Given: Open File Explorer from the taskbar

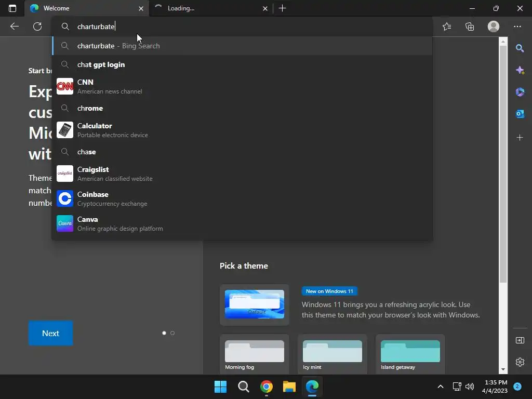Looking at the screenshot, I should (x=289, y=387).
